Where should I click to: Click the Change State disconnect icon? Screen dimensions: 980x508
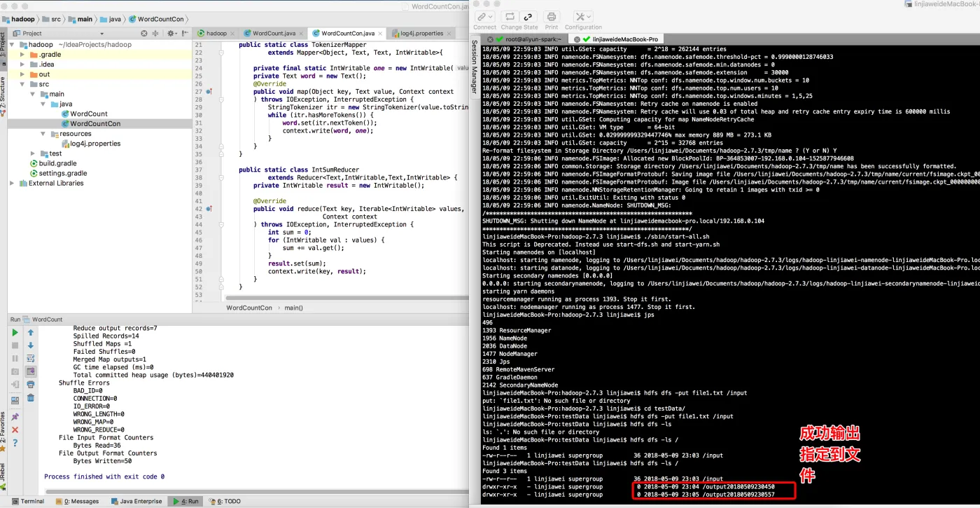pos(528,17)
